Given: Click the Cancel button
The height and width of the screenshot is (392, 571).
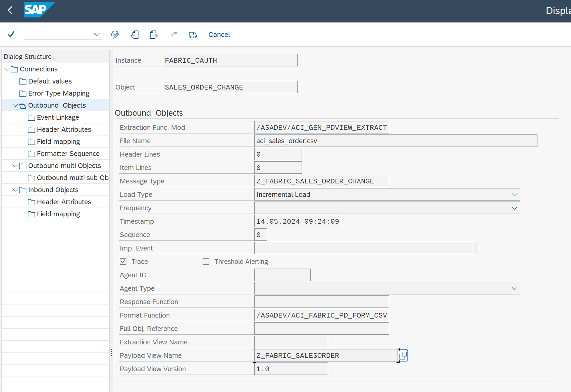Looking at the screenshot, I should 219,35.
